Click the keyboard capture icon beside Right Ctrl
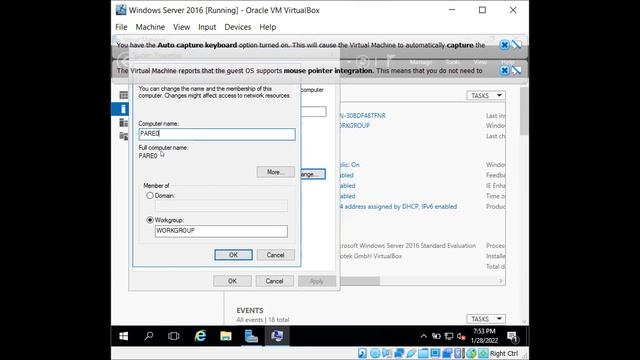The width and height of the screenshot is (640, 360). pyautogui.click(x=483, y=353)
